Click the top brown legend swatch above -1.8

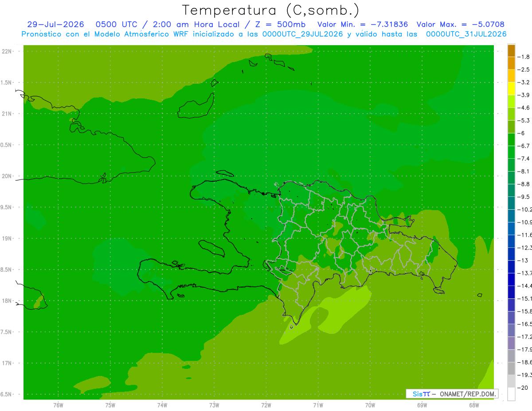click(x=511, y=51)
